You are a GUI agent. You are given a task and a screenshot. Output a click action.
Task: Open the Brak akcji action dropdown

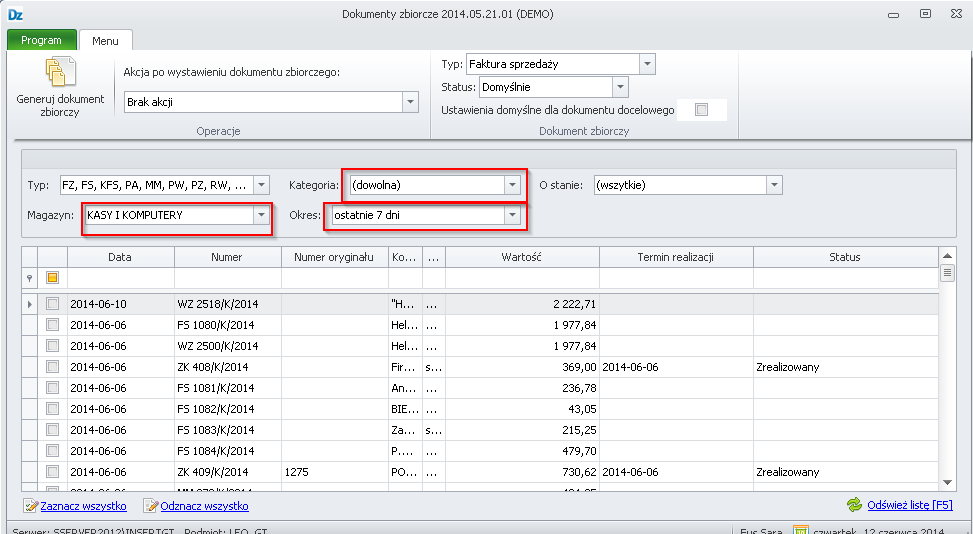(410, 102)
